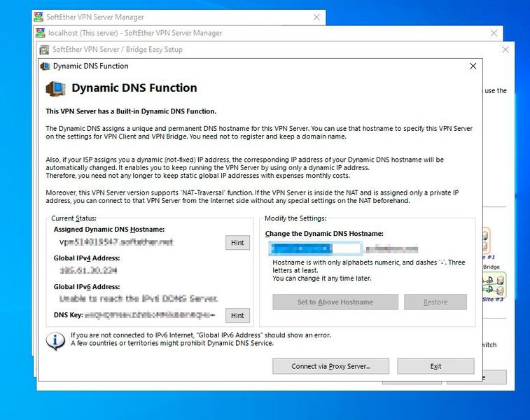Click the blue information bubble icon
Viewport: 530px width, 420px height.
55,342
